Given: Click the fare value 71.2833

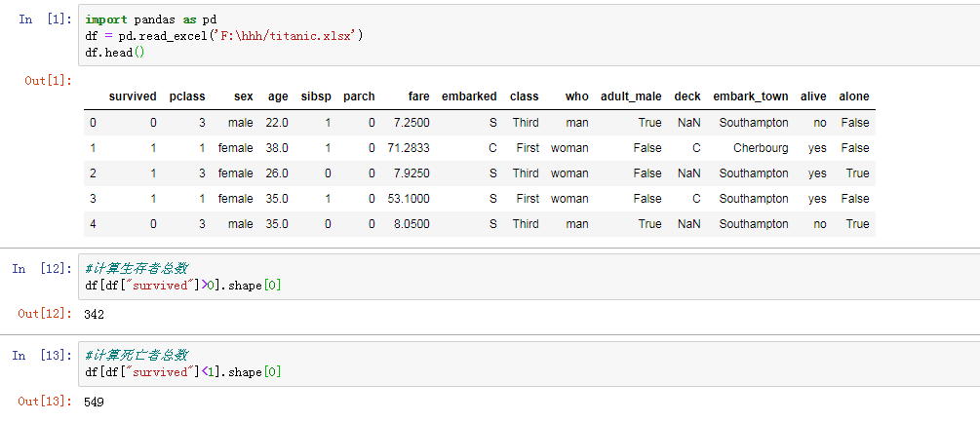Looking at the screenshot, I should pos(408,148).
